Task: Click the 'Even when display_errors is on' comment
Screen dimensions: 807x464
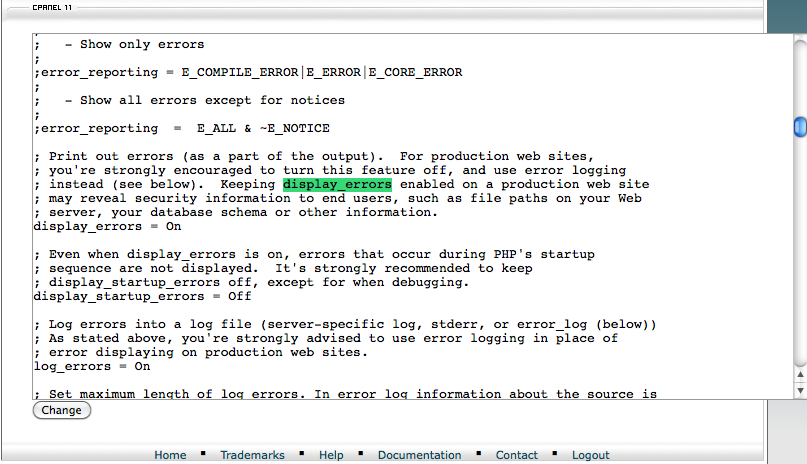Action: point(314,254)
